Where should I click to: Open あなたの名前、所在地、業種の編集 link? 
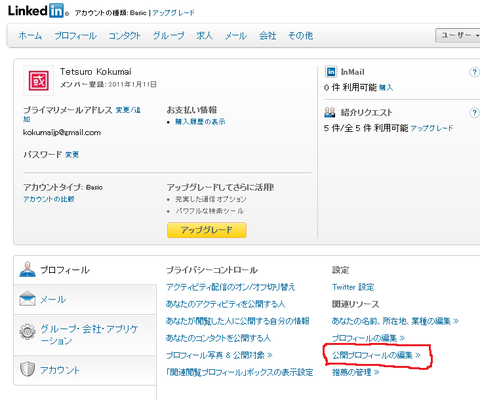[x=395, y=321]
